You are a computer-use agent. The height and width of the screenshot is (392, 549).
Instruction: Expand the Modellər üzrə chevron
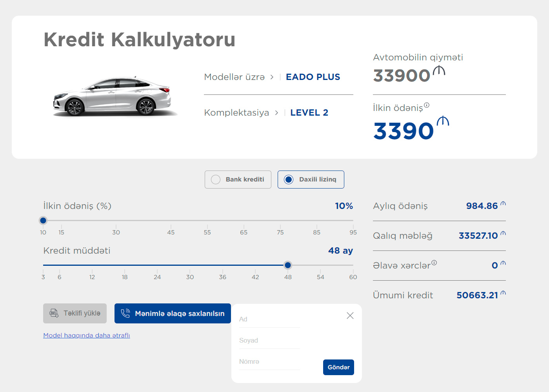pyautogui.click(x=272, y=77)
